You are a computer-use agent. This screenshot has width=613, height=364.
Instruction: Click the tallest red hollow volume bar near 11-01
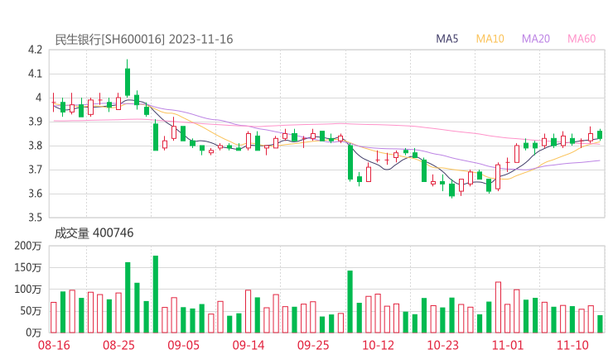pyautogui.click(x=498, y=308)
